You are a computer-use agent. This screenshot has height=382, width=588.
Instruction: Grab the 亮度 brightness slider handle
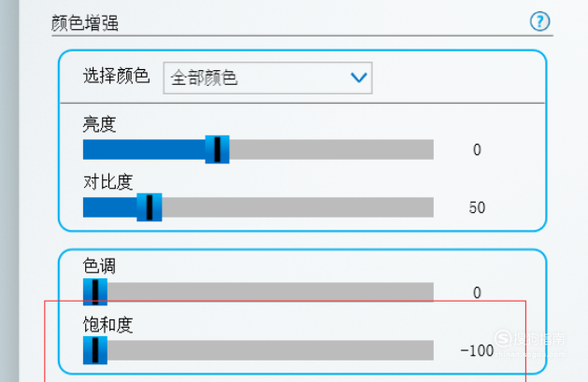(x=217, y=149)
